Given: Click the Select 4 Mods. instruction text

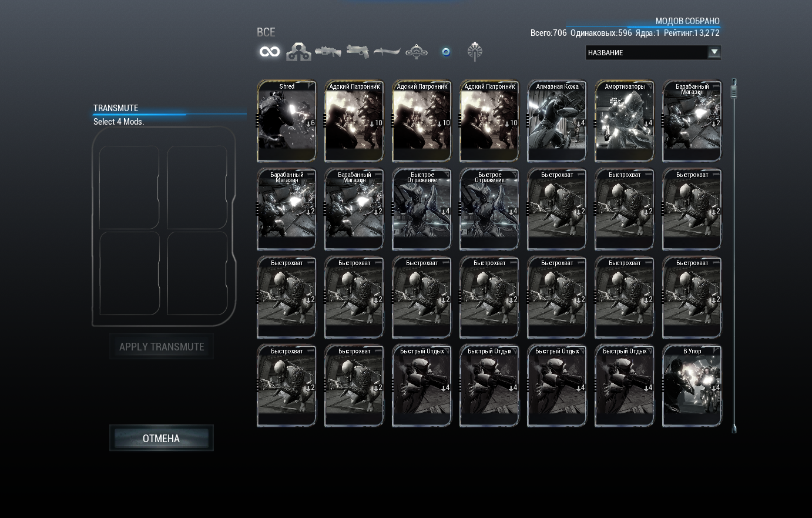Looking at the screenshot, I should click(119, 122).
